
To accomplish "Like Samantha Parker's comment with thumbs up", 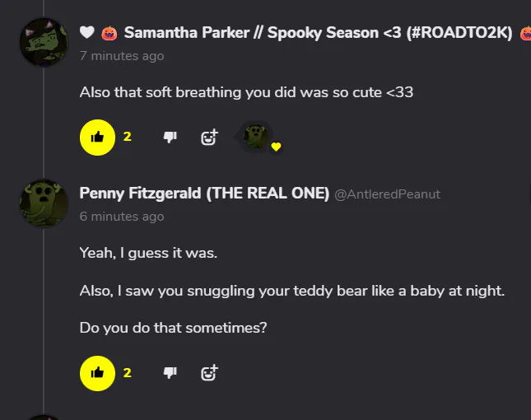I will [97, 137].
